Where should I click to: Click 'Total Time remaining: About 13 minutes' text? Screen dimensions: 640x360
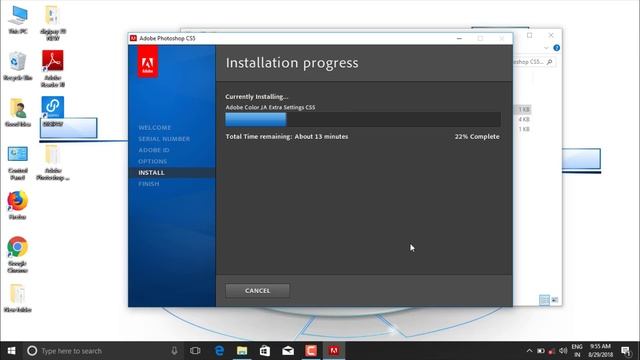click(287, 137)
